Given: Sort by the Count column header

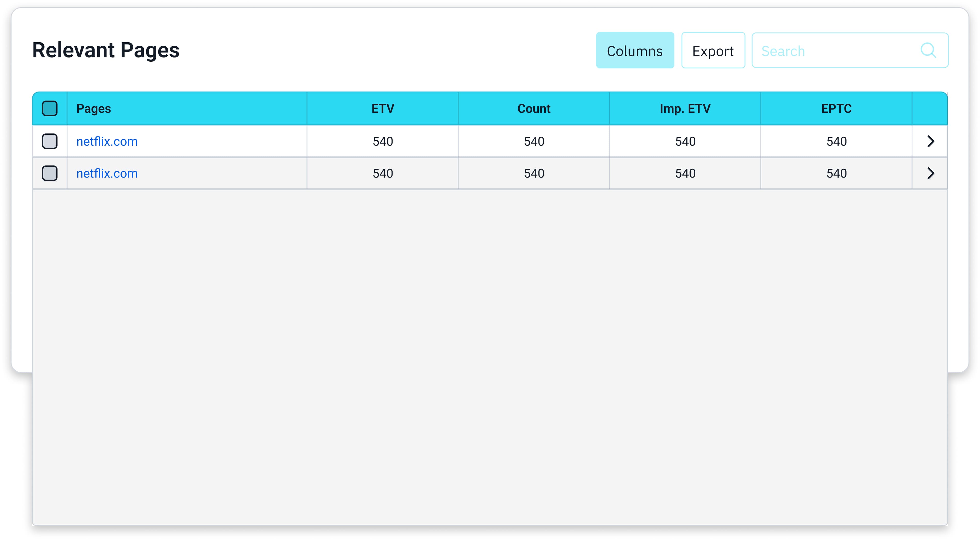Looking at the screenshot, I should tap(534, 109).
